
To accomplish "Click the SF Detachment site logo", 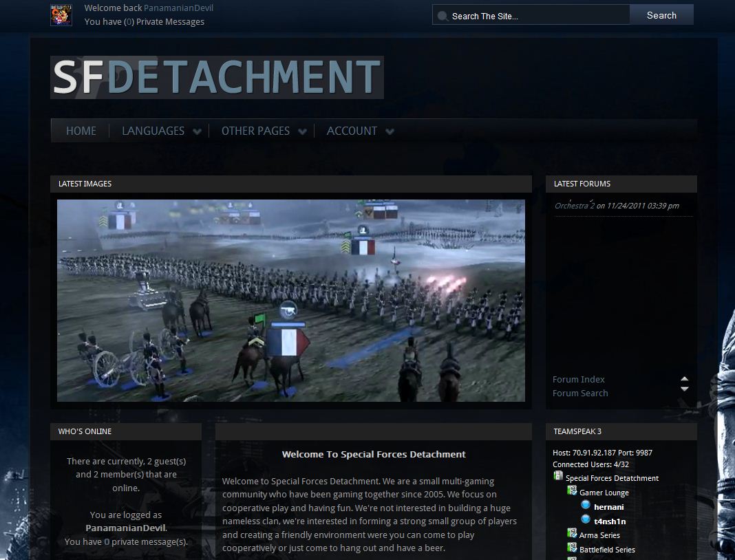I will (217, 77).
